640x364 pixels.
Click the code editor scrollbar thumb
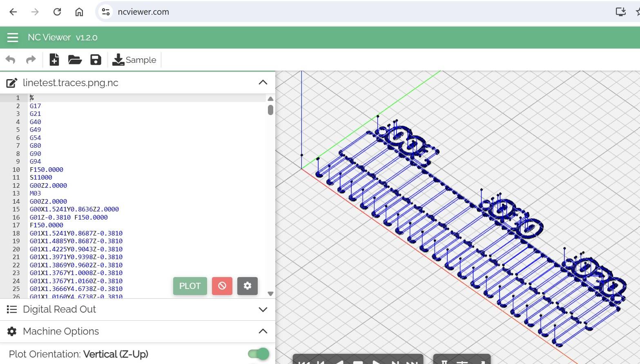coord(270,110)
